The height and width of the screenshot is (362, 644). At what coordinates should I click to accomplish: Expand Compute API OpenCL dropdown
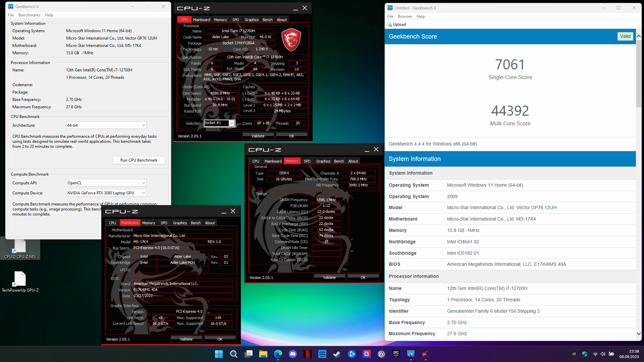click(106, 183)
